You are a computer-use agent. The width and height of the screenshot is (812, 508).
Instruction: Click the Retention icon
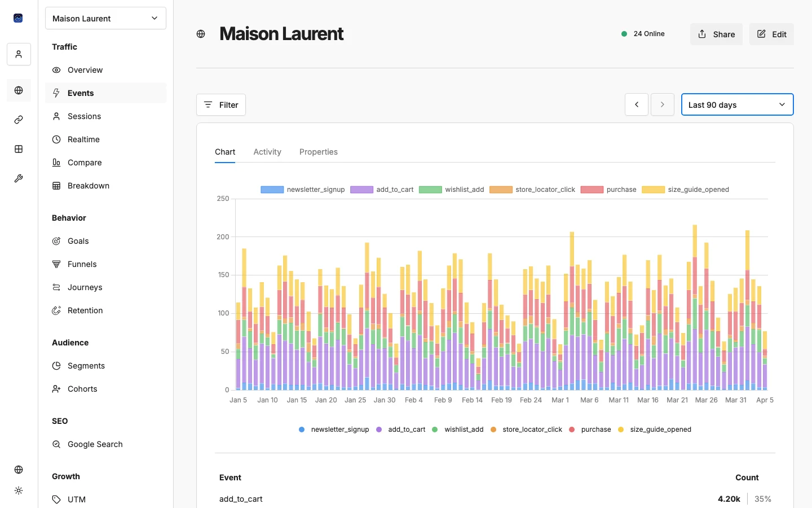click(56, 310)
